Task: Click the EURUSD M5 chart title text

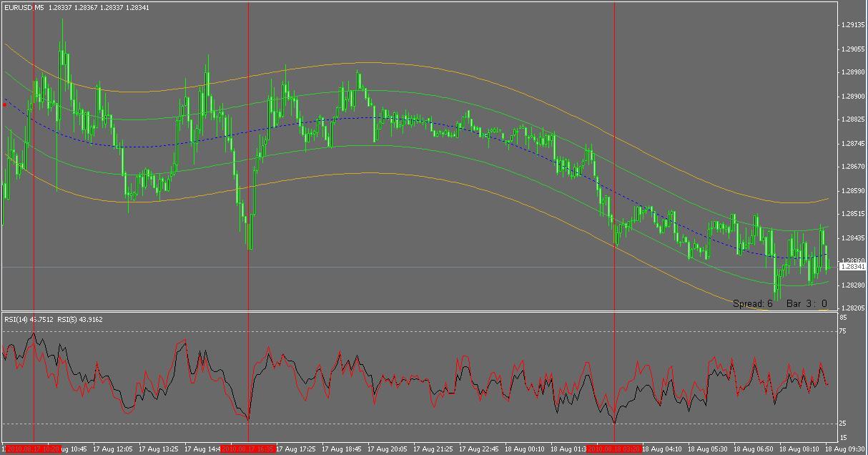Action: click(24, 7)
